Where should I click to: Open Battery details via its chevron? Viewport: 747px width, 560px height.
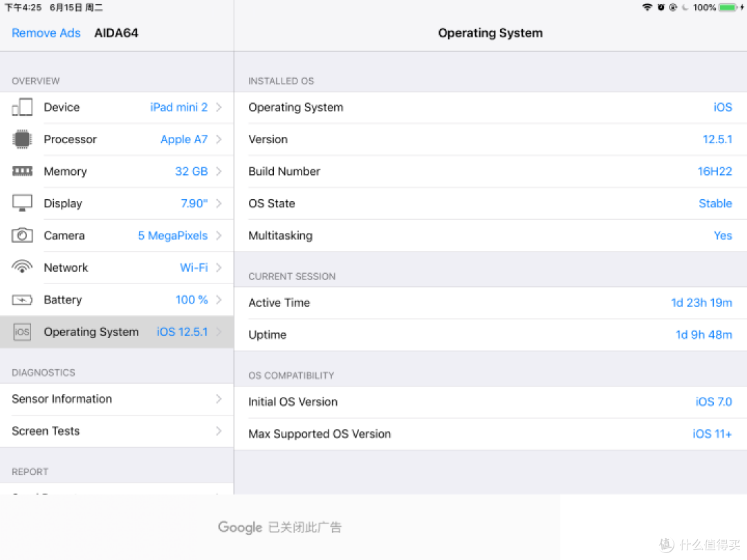click(x=219, y=299)
